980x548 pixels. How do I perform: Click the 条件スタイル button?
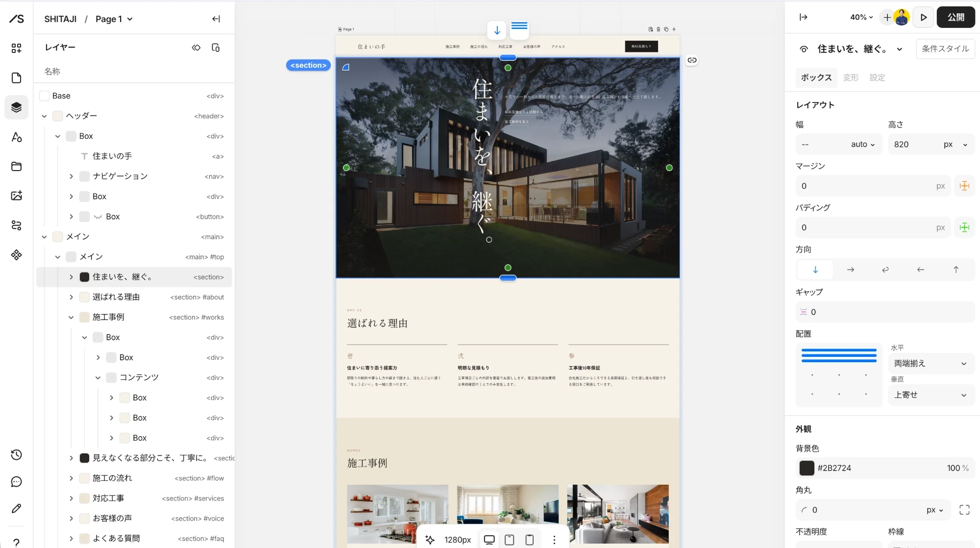pyautogui.click(x=945, y=49)
